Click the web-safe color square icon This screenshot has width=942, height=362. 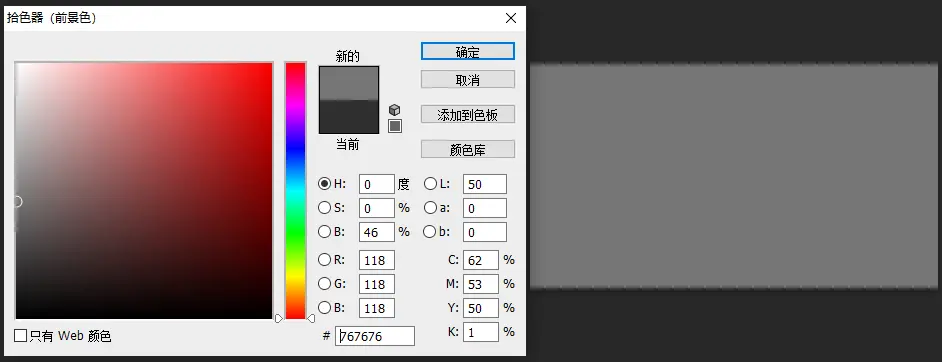point(395,126)
